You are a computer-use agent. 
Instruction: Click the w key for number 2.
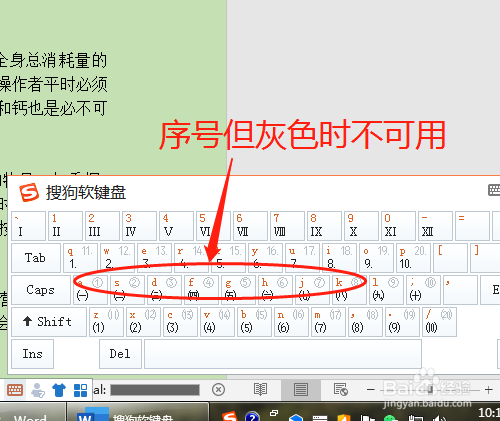[117, 258]
